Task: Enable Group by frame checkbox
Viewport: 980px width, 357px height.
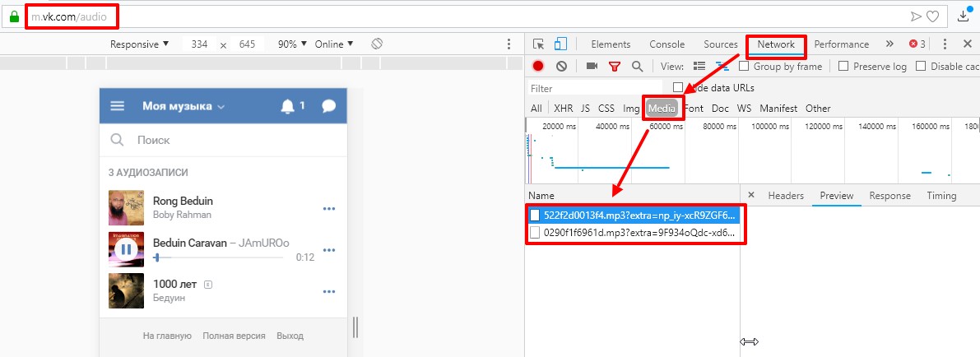Action: 744,67
